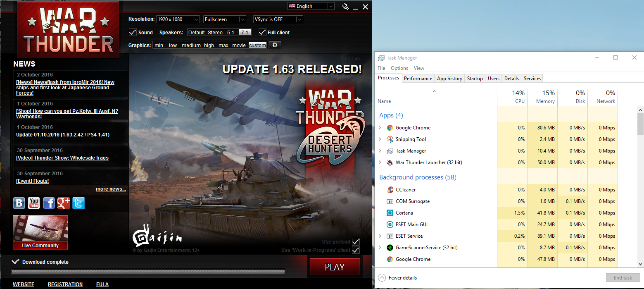Viewport: 644px width, 289px height.
Task: Click the Snipping Tool icon in Task Manager
Action: tap(390, 139)
